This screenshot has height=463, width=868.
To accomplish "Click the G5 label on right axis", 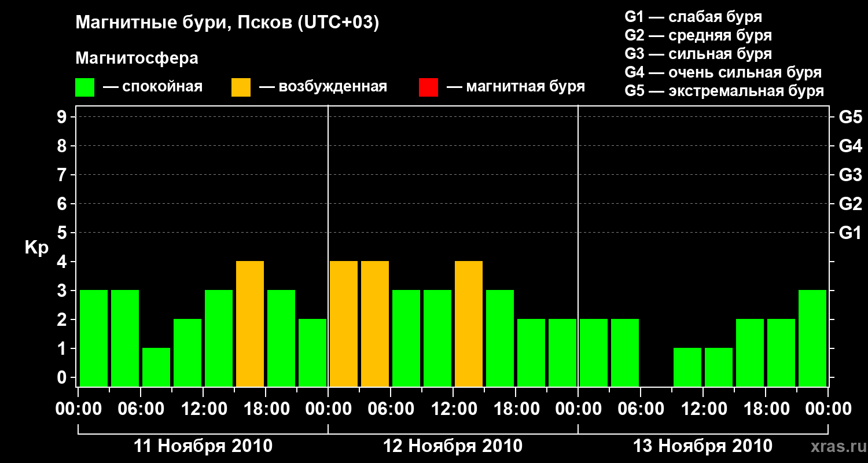I will click(x=851, y=117).
